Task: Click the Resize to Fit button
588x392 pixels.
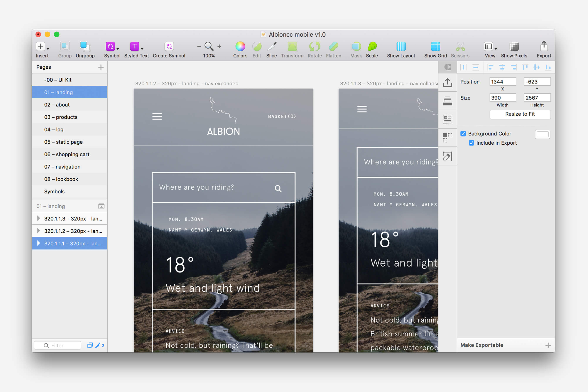Action: point(521,114)
